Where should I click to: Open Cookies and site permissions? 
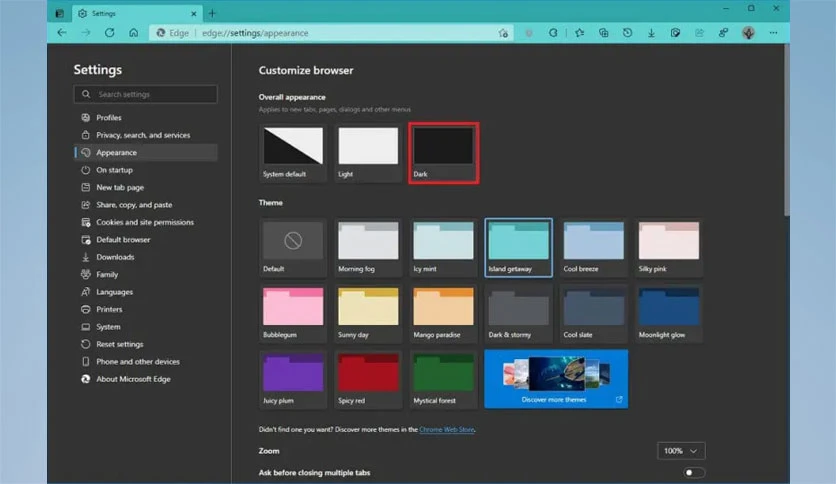pos(146,222)
